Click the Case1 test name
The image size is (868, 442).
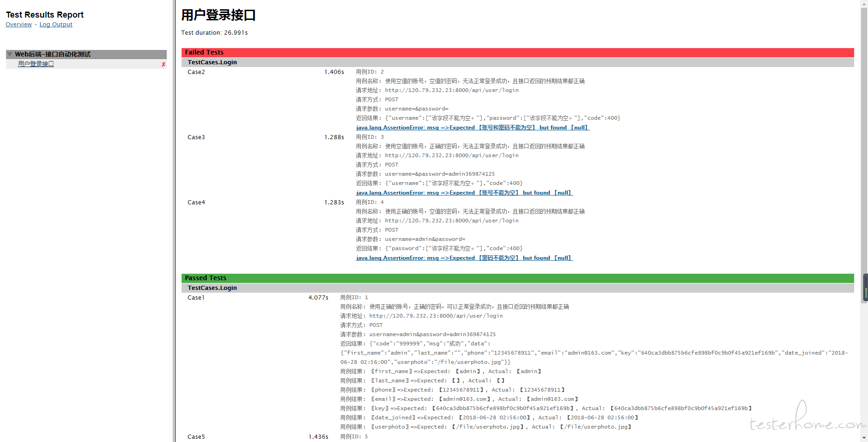tap(196, 298)
